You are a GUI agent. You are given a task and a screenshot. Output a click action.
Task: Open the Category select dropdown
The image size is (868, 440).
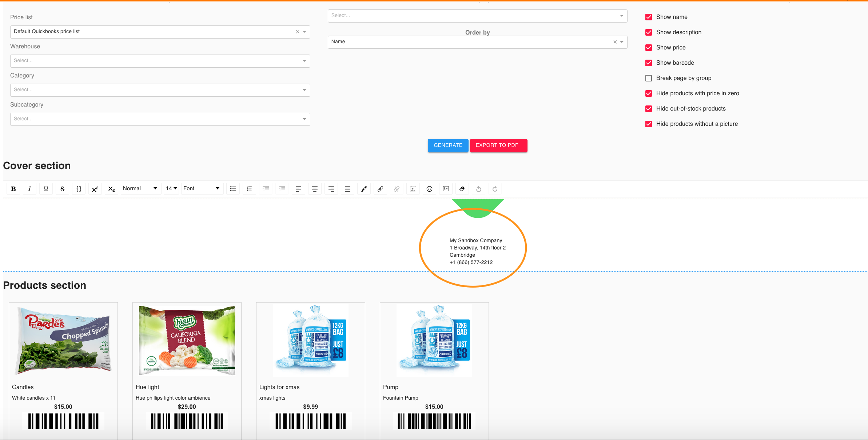[x=160, y=90]
